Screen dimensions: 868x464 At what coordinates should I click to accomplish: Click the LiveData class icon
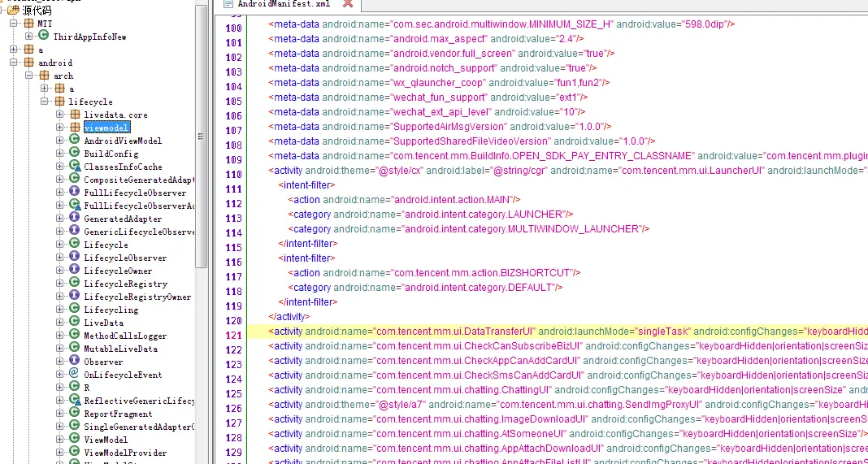click(x=74, y=323)
